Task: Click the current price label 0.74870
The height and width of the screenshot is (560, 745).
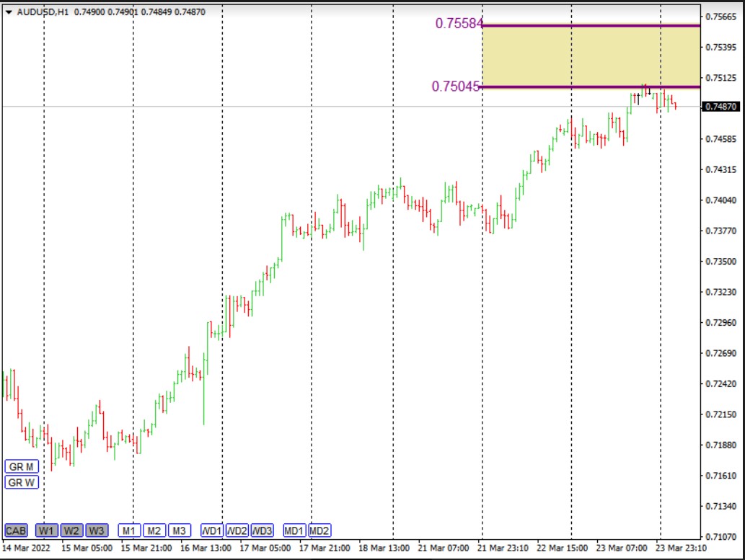Action: click(x=722, y=107)
